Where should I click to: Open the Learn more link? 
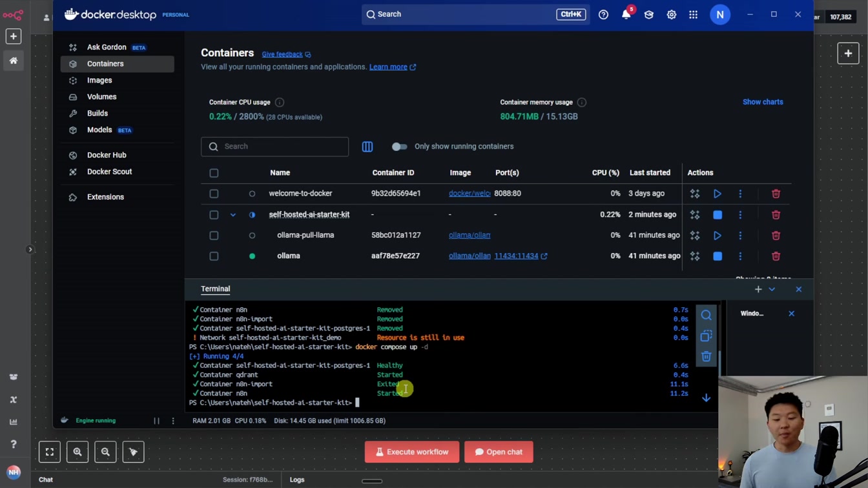coord(393,67)
